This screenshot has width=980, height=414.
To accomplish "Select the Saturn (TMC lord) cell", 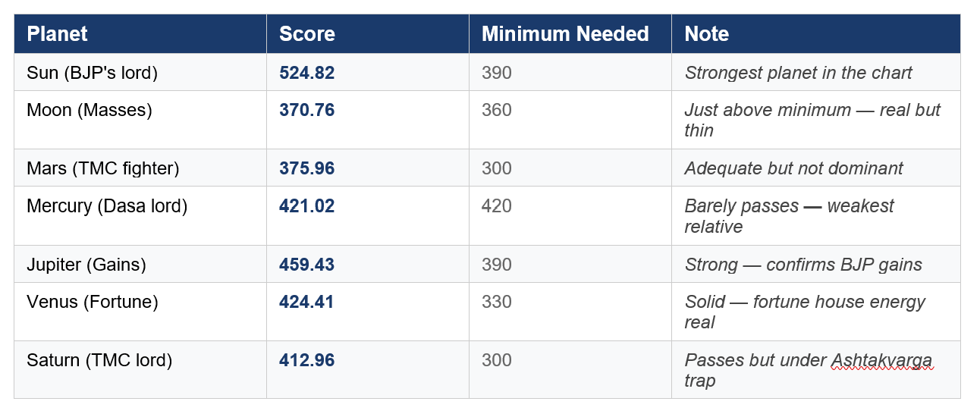I will point(99,360).
